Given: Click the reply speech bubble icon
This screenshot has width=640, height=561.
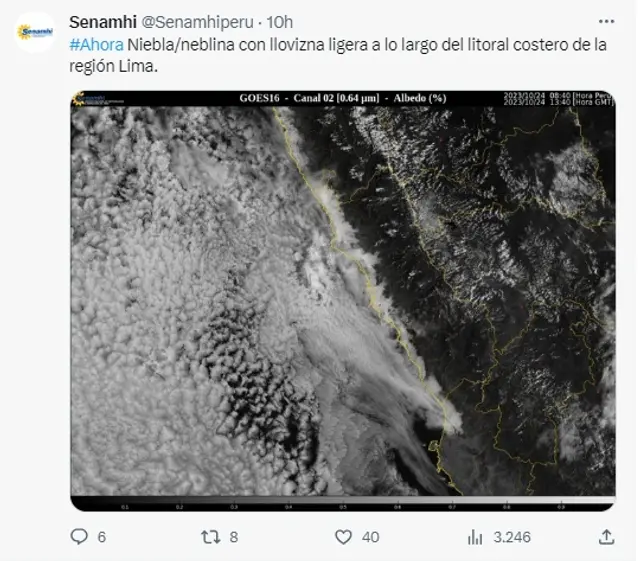Looking at the screenshot, I should tap(79, 537).
